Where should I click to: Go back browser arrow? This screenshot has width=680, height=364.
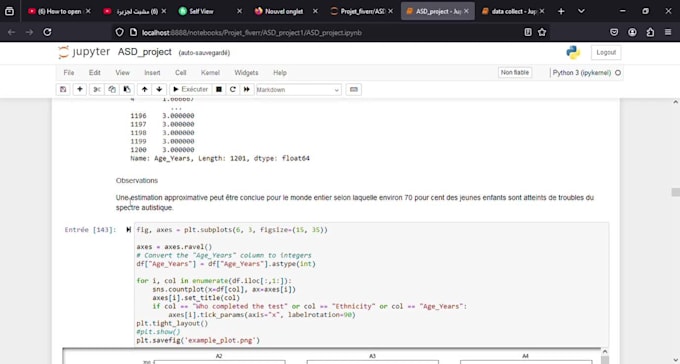12,32
